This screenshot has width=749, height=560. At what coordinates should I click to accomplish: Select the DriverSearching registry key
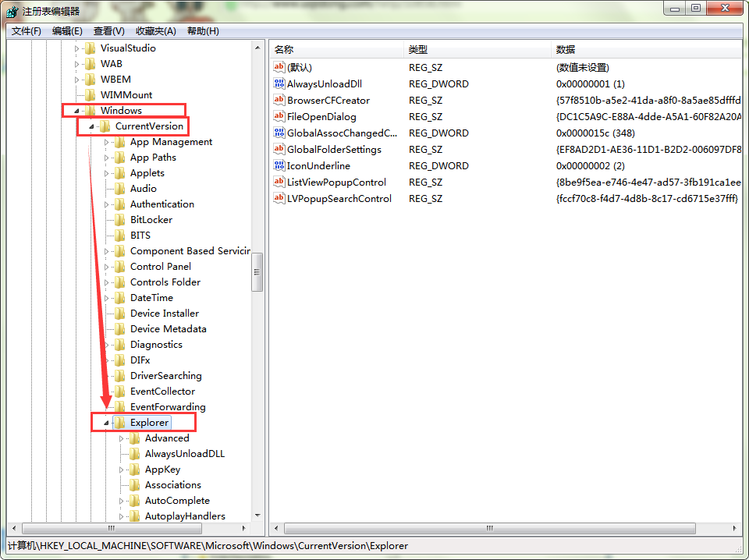click(165, 376)
